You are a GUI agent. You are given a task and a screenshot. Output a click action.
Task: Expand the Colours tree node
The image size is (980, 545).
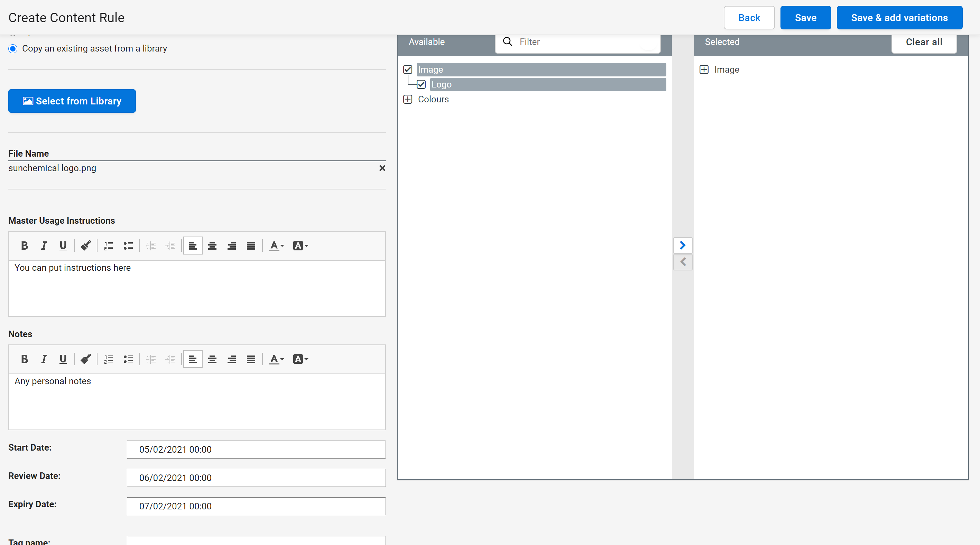[x=407, y=99]
